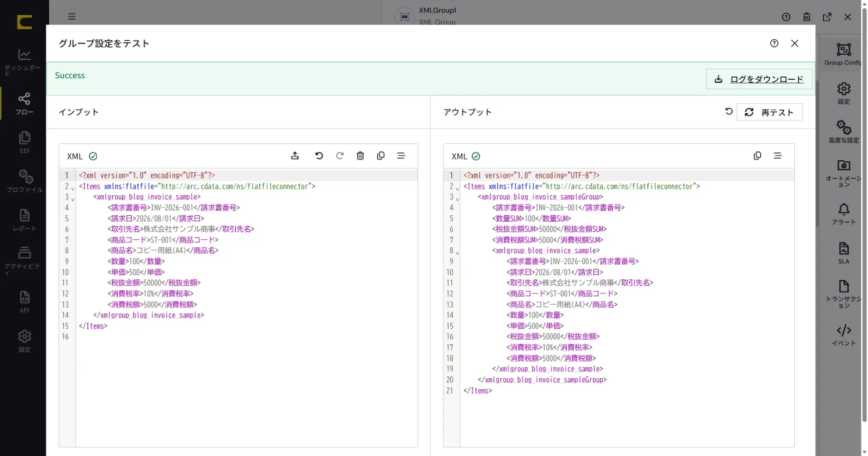This screenshot has width=868, height=456.
Task: Click the output XML valid check indicator
Action: 476,157
